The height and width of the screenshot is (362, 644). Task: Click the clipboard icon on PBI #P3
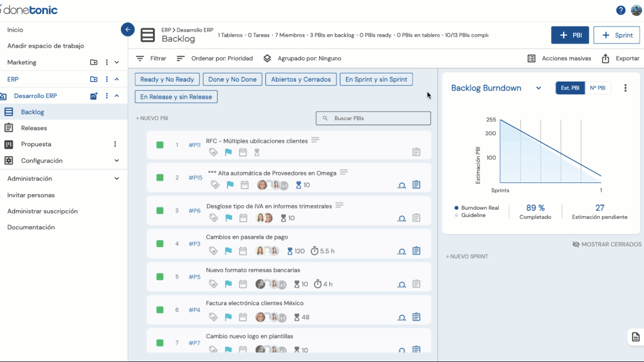[416, 251]
